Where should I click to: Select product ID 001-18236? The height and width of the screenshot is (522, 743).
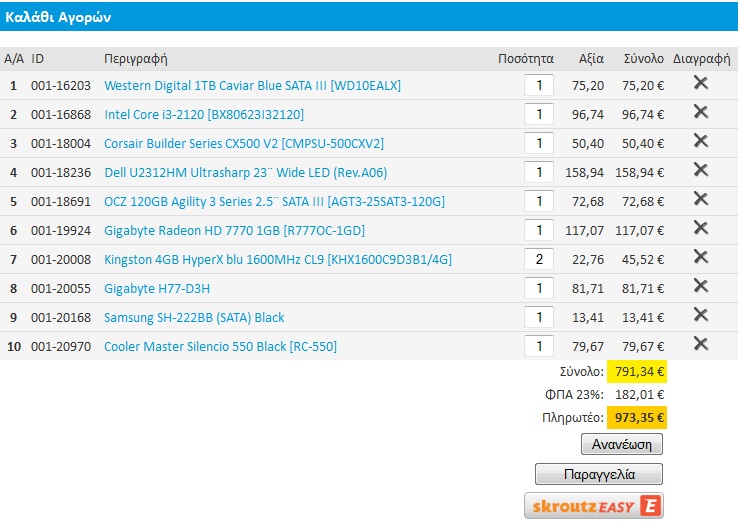(x=61, y=173)
